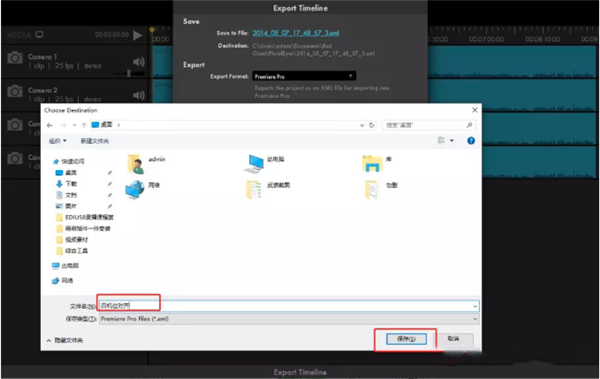Viewport: 600px width, 379px height.
Task: Collapse the hide folders chevron
Action: click(x=49, y=340)
